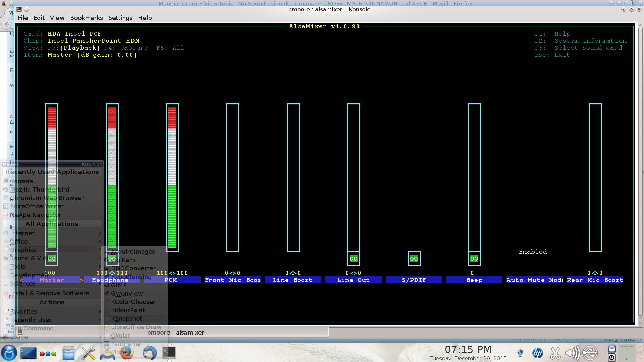Toggle mute indicator under Beep channel
This screenshot has height=362, width=644.
tap(474, 259)
